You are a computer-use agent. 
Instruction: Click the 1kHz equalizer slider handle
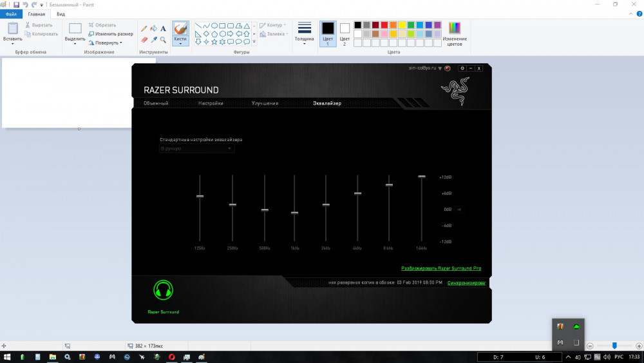(x=294, y=213)
